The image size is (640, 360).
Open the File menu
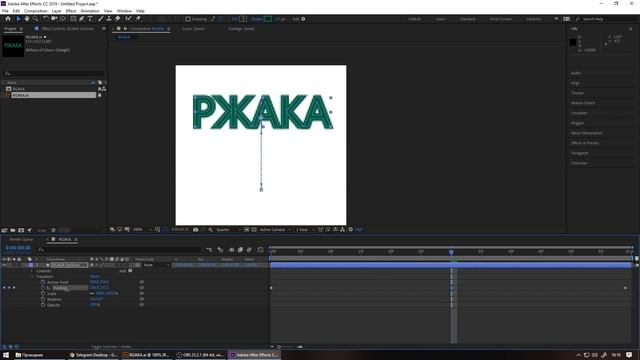coord(5,11)
